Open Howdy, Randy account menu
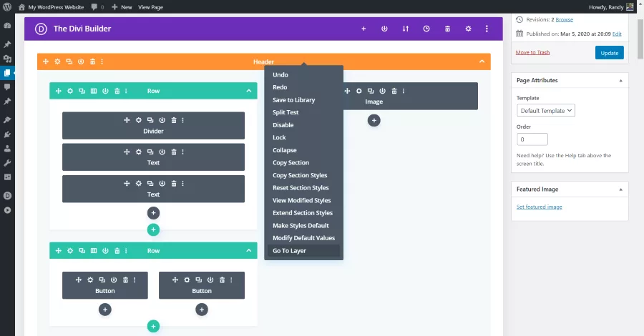Viewport: 644px width, 336px height. point(611,7)
